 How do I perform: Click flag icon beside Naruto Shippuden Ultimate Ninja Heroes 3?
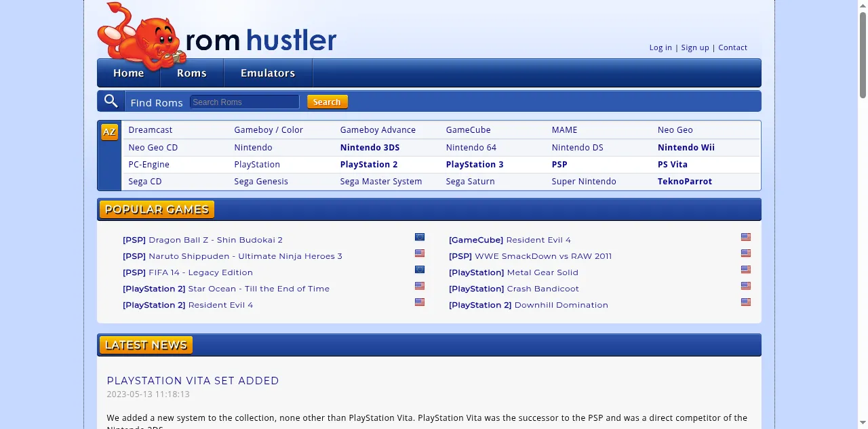coord(420,253)
